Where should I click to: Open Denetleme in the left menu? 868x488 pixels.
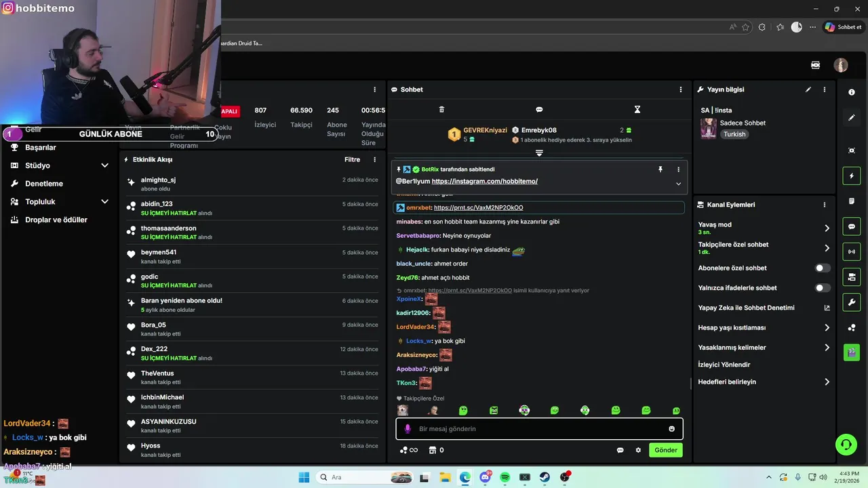[44, 184]
